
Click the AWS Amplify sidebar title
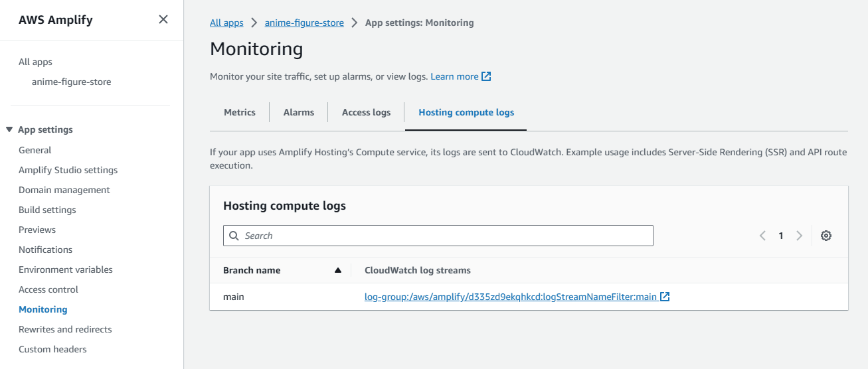(x=56, y=20)
